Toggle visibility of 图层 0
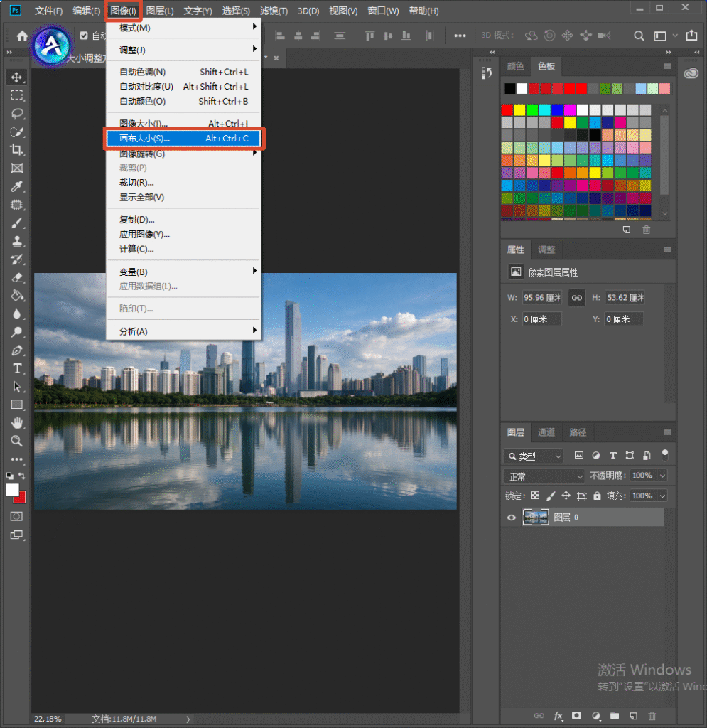707x728 pixels. click(511, 518)
